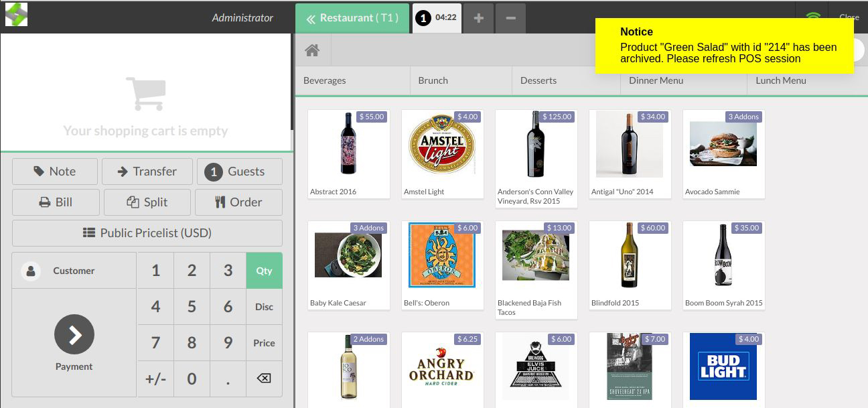Add a new order with plus
The height and width of the screenshot is (408, 868).
tap(478, 18)
